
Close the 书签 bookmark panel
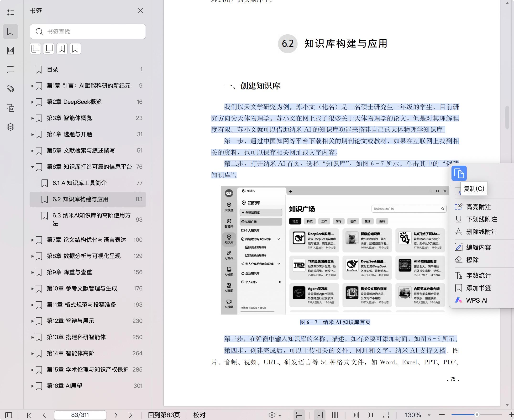pos(140,11)
